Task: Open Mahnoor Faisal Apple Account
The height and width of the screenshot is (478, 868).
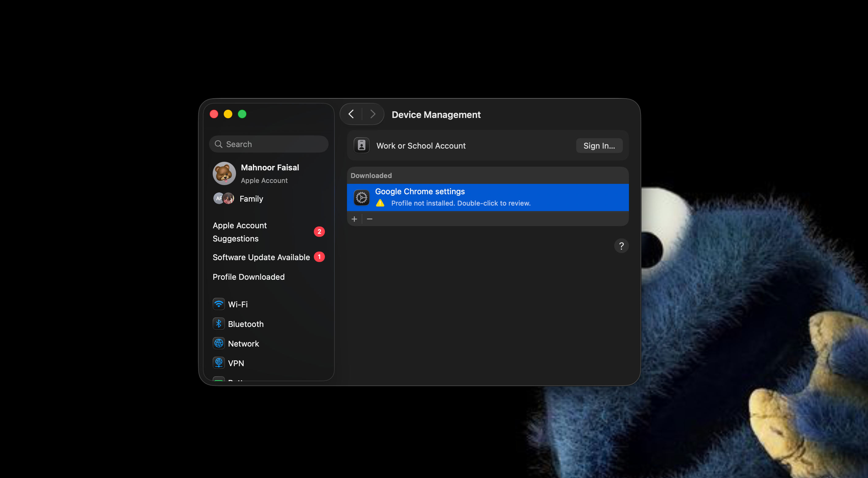Action: (x=268, y=173)
